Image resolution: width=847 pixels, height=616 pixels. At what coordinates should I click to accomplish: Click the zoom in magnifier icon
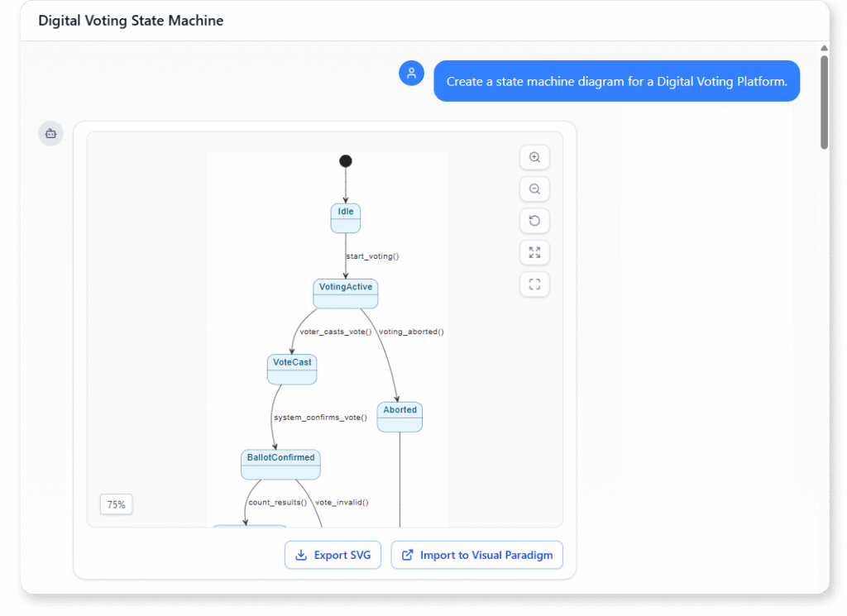(x=534, y=157)
